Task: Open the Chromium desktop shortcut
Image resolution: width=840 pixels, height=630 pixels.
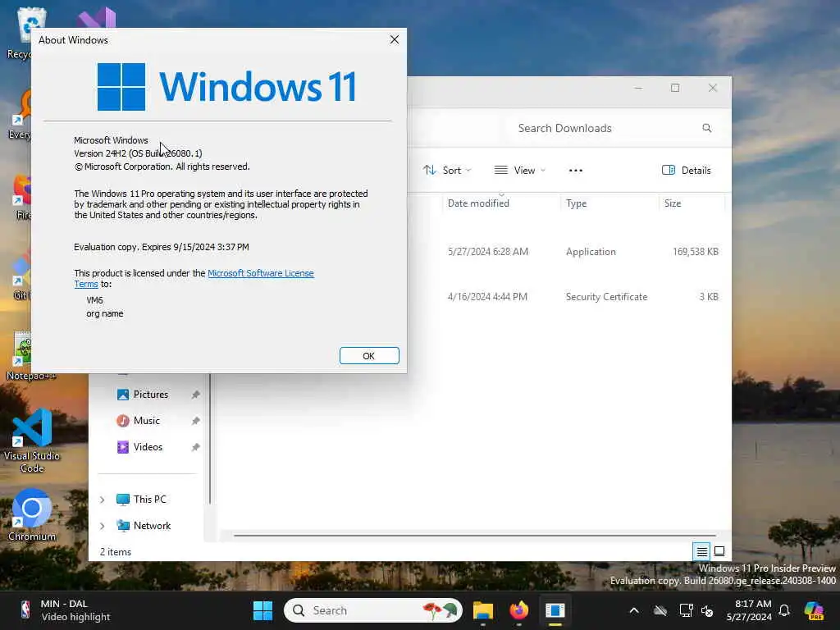Action: click(32, 515)
